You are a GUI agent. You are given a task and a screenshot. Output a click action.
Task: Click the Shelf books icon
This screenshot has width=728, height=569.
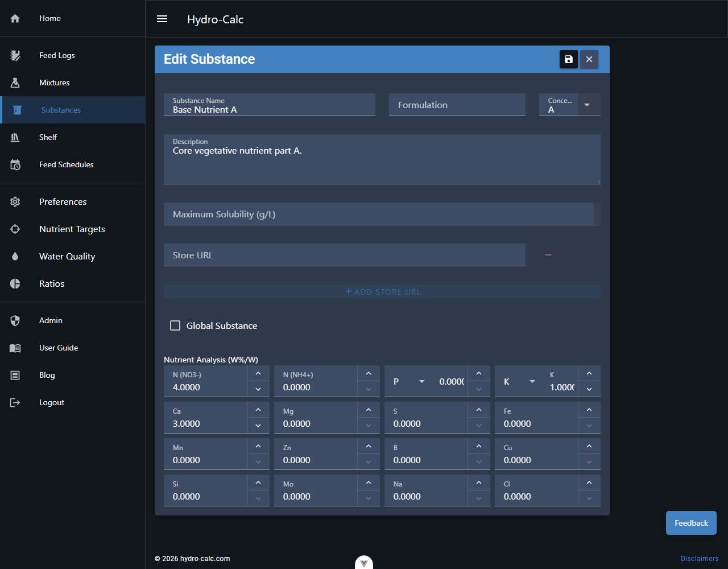click(x=15, y=137)
